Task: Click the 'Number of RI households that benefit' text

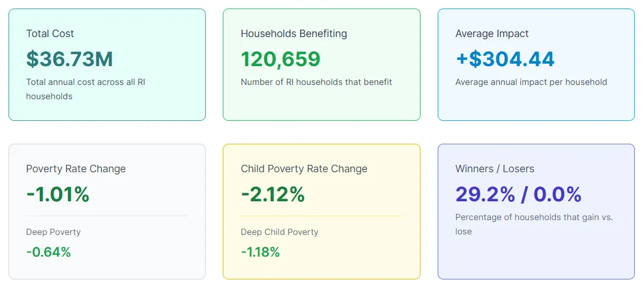Action: pos(316,82)
